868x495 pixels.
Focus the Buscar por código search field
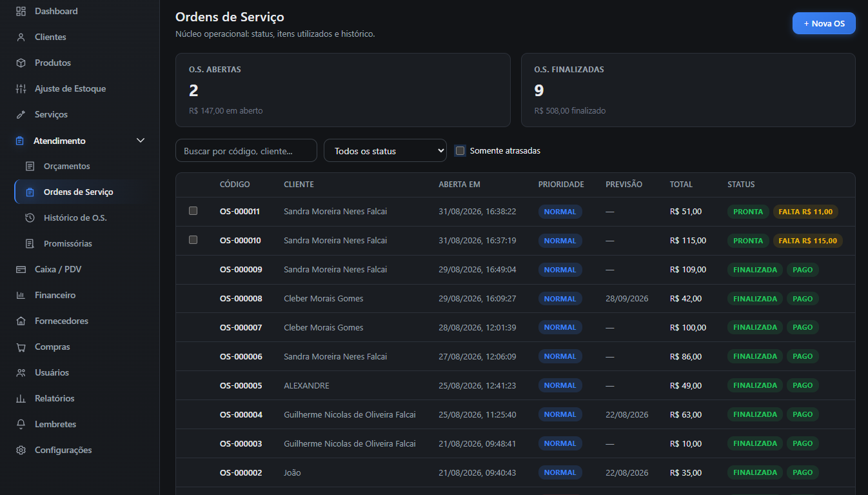[246, 150]
